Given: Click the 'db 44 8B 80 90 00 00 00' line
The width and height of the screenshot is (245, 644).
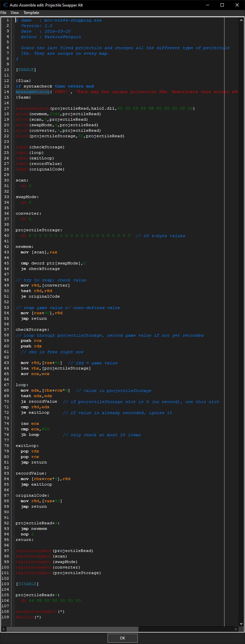Looking at the screenshot, I should click(51, 601).
